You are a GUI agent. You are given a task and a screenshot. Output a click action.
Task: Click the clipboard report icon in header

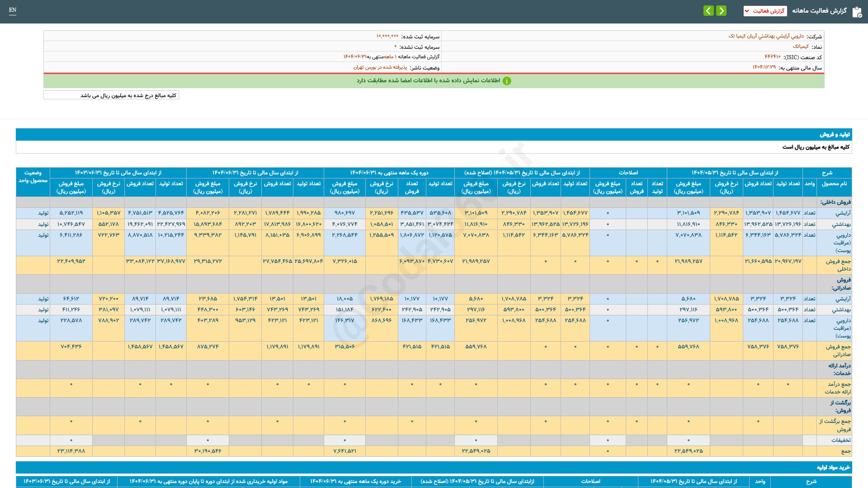click(857, 12)
